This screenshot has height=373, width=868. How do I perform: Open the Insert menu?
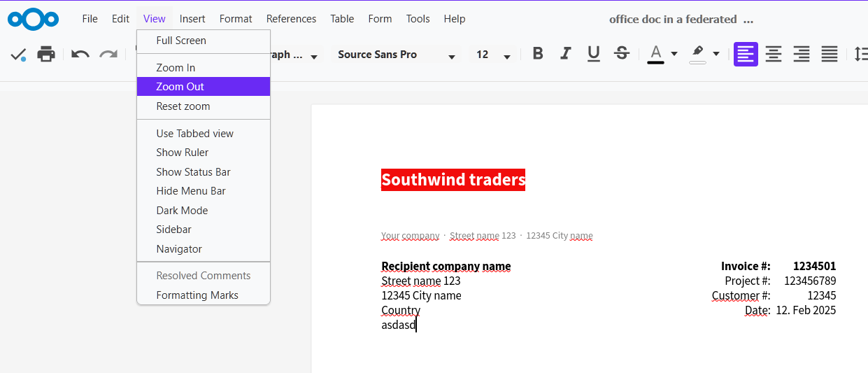pos(192,19)
